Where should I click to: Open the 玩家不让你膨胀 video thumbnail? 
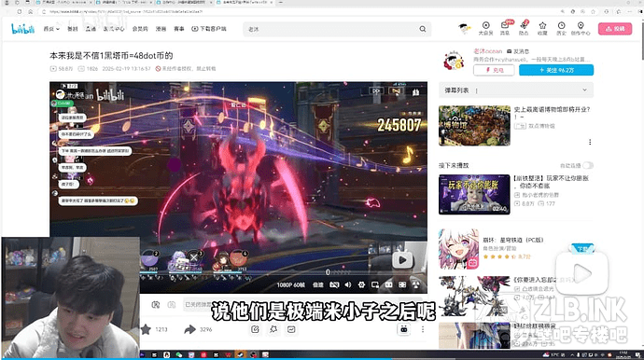[x=474, y=194]
